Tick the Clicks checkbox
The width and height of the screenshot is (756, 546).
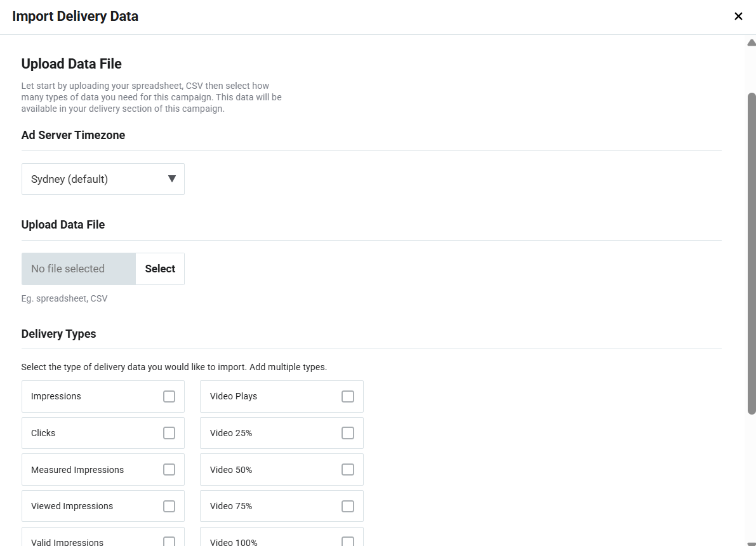(x=169, y=433)
